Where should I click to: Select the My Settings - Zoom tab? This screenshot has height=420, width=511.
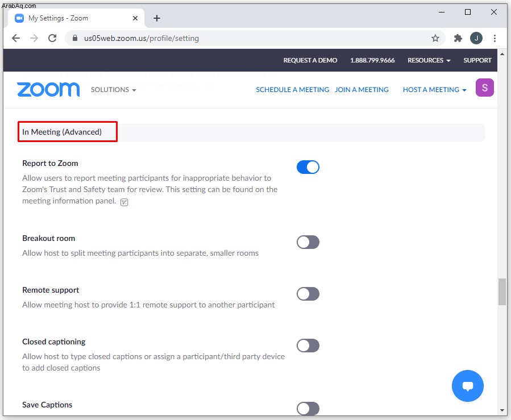76,18
